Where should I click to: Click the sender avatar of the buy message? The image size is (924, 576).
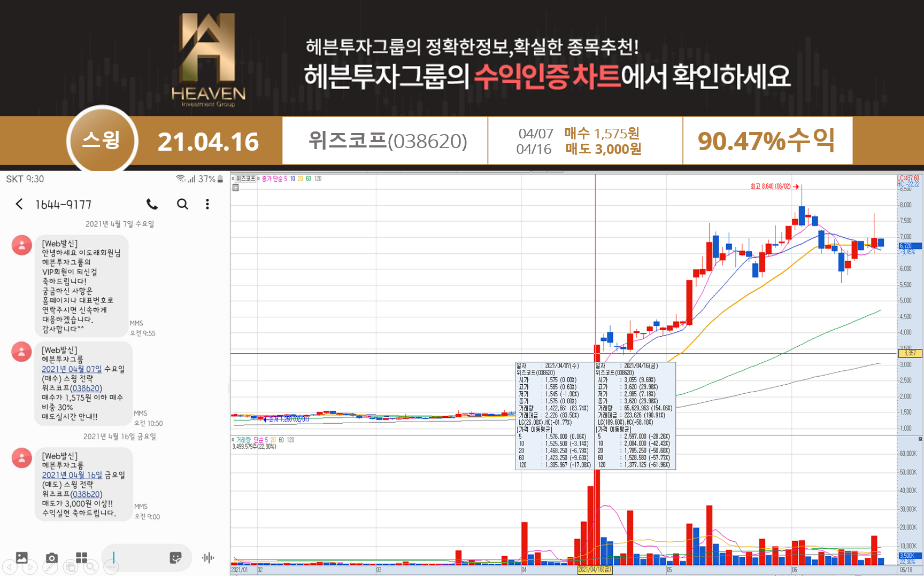click(22, 352)
